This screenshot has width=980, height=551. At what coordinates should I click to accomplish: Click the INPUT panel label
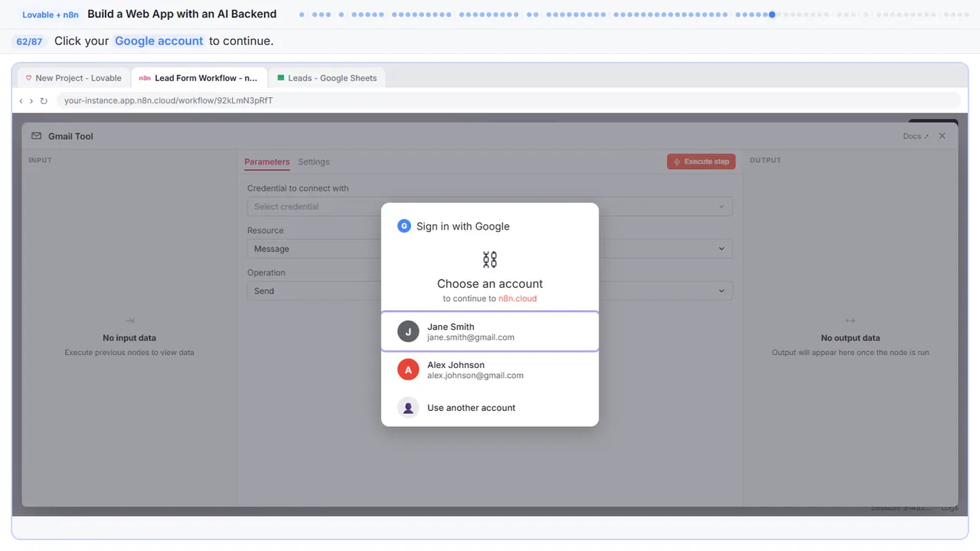40,160
